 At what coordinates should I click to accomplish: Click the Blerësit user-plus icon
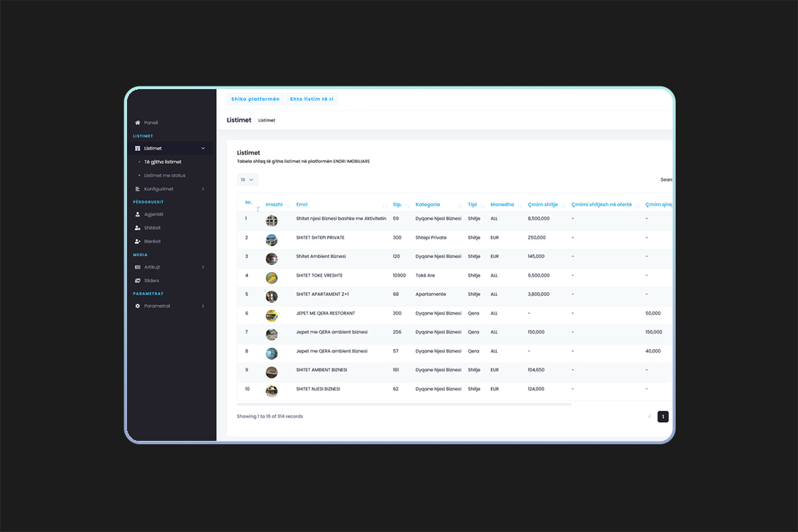(138, 241)
